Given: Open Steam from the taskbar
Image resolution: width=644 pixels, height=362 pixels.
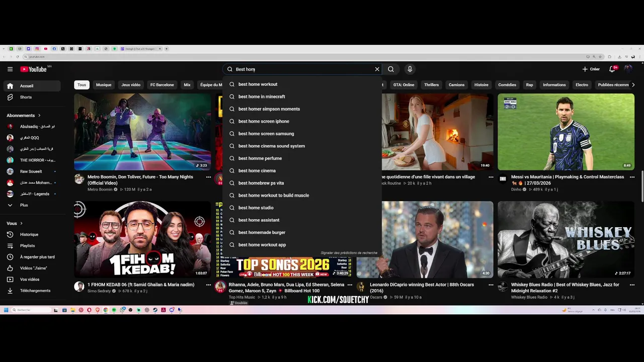Looking at the screenshot, I should pos(155,310).
